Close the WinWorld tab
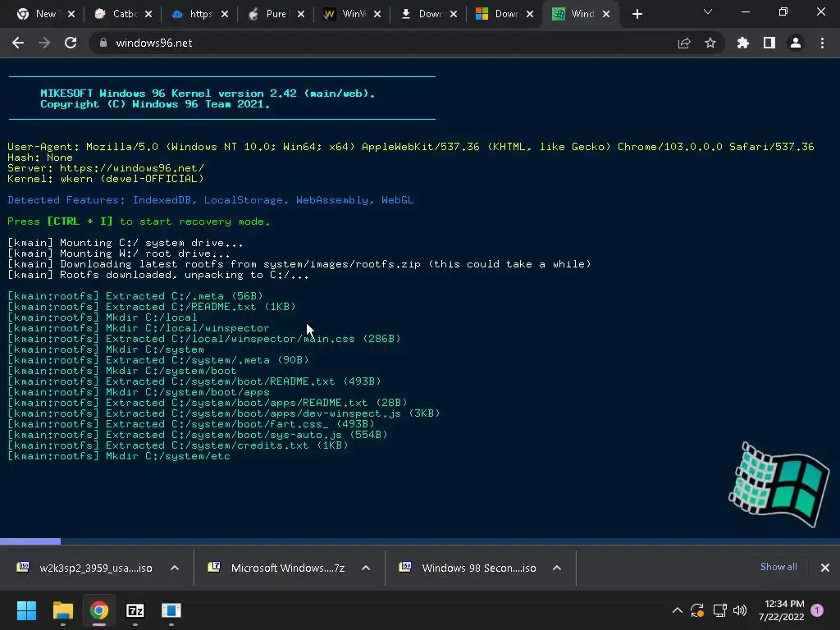 (x=377, y=14)
